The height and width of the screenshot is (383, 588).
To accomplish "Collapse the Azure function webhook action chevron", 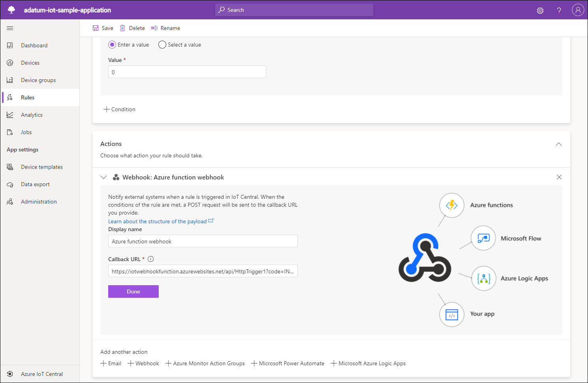I will 103,177.
